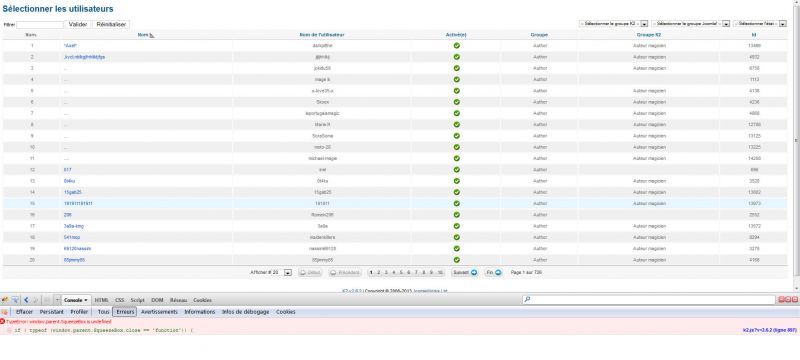Activate the Firebug element inspector icon

[15, 300]
